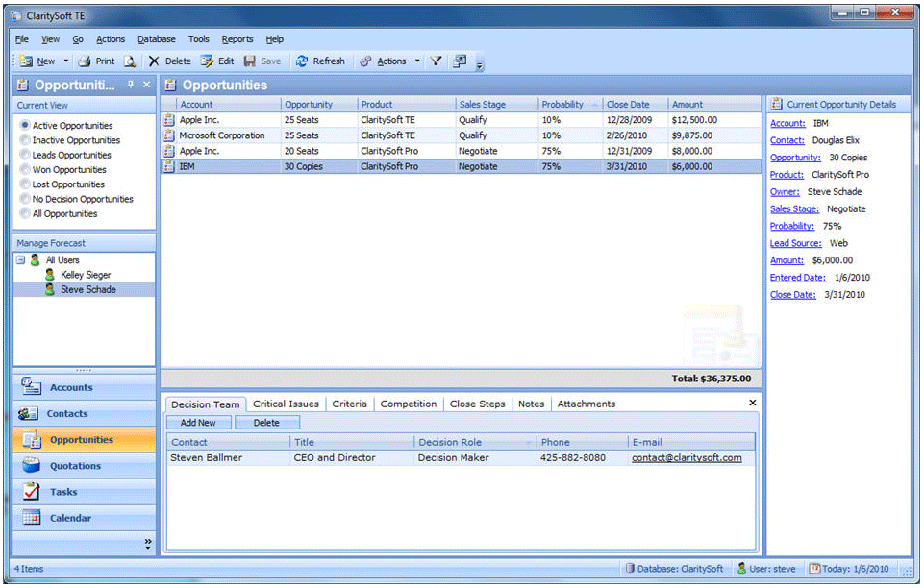The height and width of the screenshot is (588, 924).
Task: Open the Tasks module in sidebar
Action: click(64, 492)
